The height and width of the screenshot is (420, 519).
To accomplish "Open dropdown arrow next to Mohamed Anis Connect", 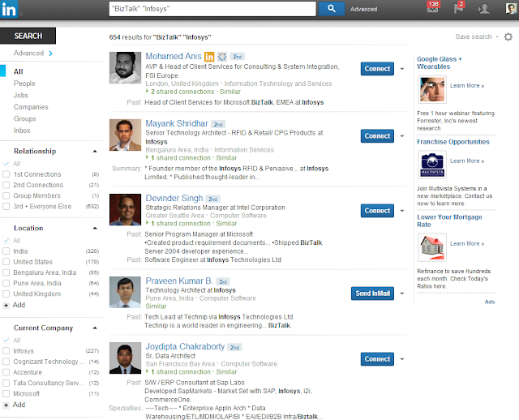I will (x=402, y=69).
